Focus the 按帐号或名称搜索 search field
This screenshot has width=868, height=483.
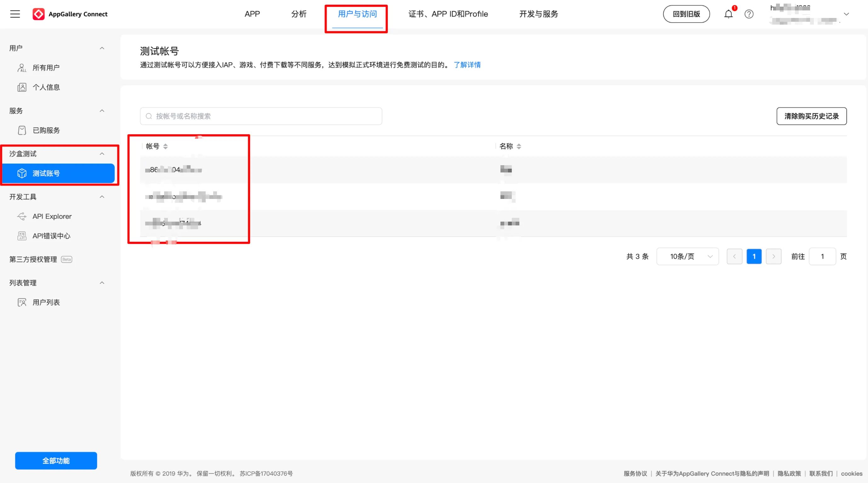point(261,116)
